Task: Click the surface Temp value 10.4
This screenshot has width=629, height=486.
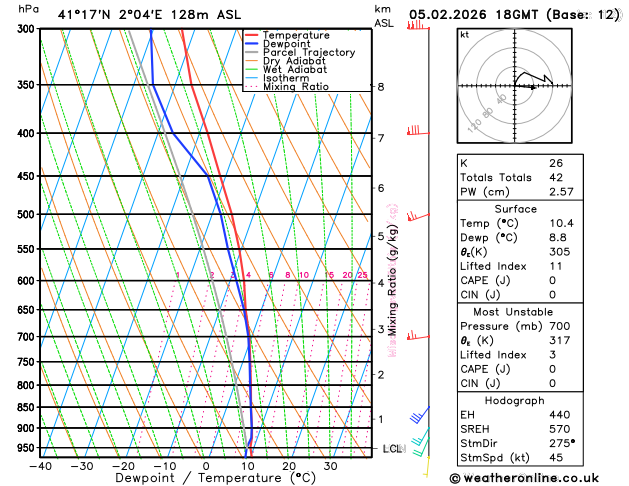Action: [561, 223]
